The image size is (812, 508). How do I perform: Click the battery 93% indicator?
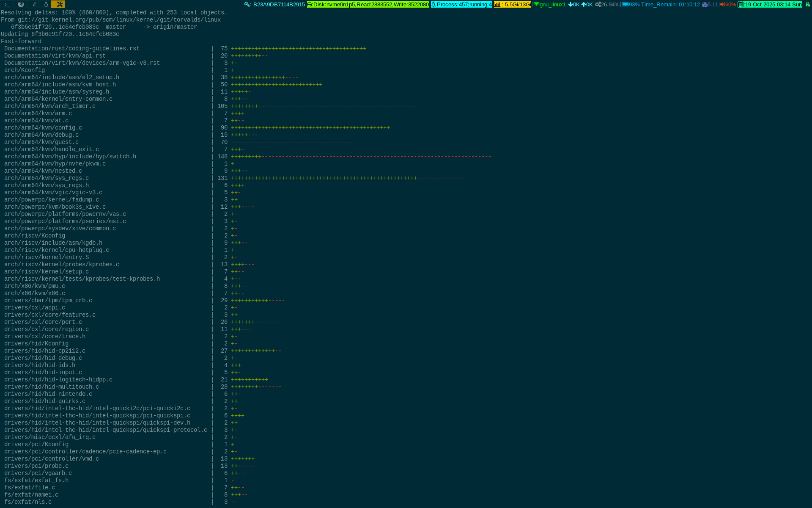pos(630,4)
